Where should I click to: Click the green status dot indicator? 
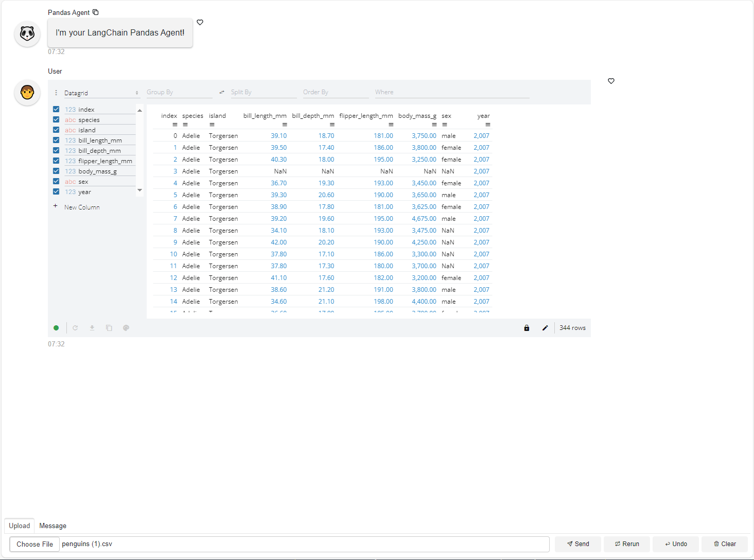click(56, 327)
